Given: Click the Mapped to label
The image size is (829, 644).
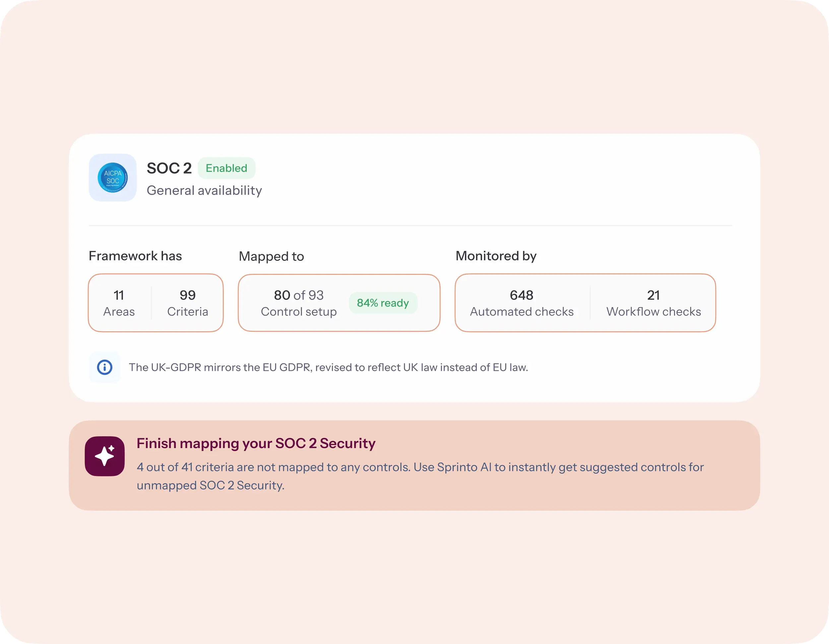Looking at the screenshot, I should click(271, 257).
